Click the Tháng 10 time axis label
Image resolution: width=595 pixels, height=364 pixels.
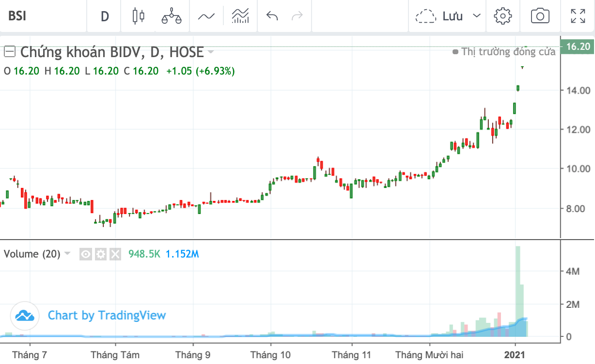270,355
